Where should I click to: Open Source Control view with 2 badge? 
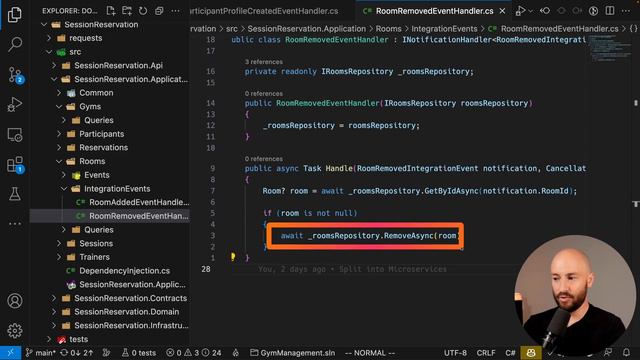(x=16, y=75)
